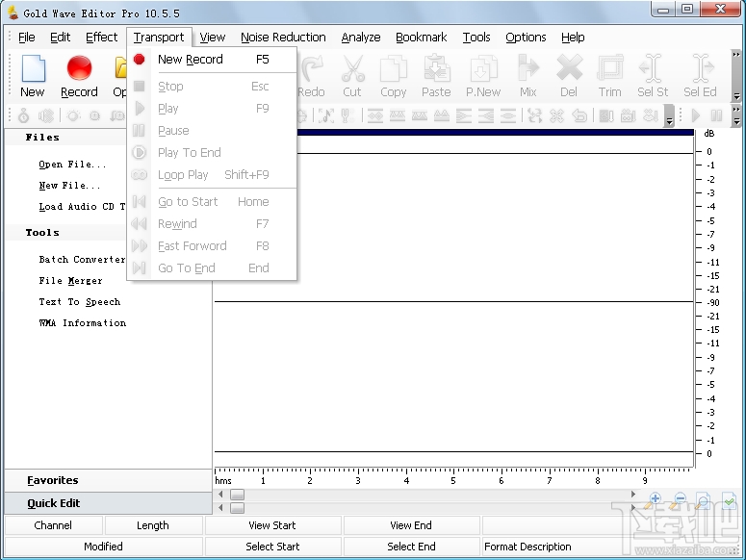This screenshot has width=746, height=560.
Task: Open the File Merger tool link
Action: pos(70,280)
